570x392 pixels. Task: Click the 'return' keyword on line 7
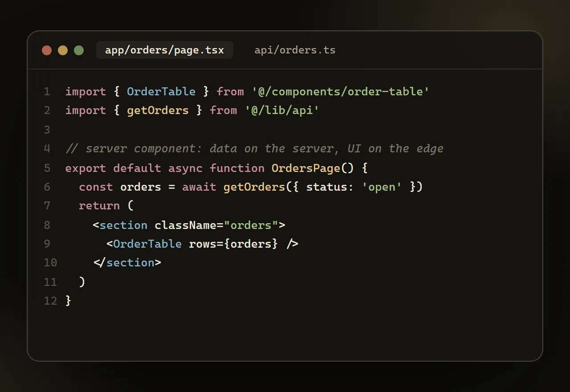coord(99,206)
